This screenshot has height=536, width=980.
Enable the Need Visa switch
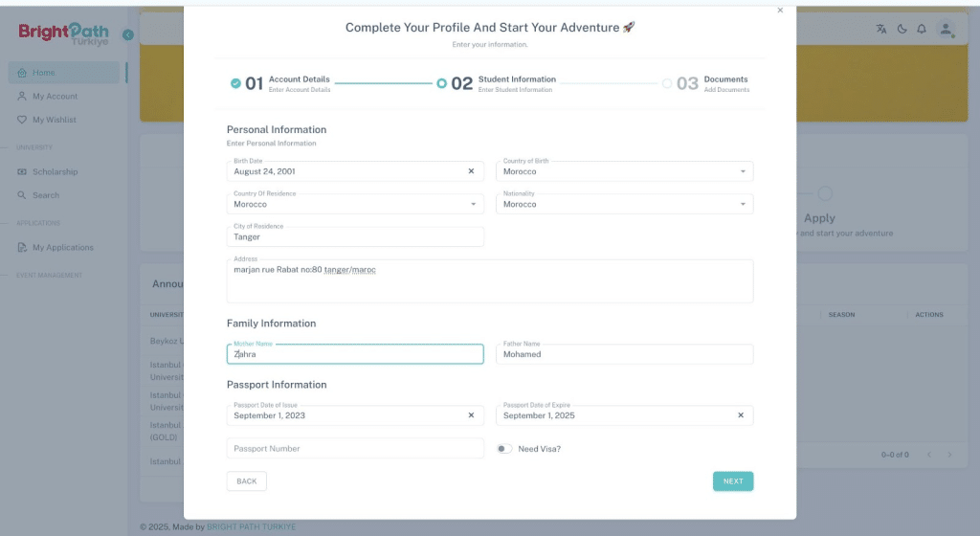[x=504, y=449]
